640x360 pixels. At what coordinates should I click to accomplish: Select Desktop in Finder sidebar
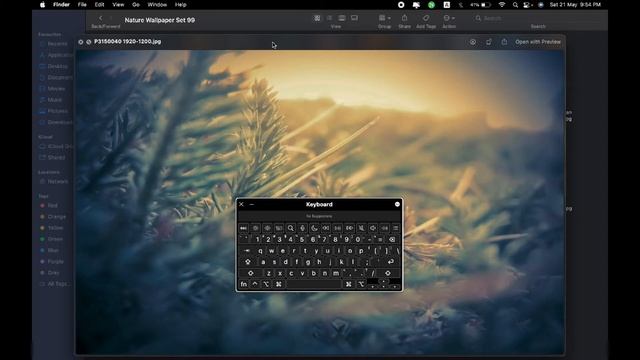(53, 66)
